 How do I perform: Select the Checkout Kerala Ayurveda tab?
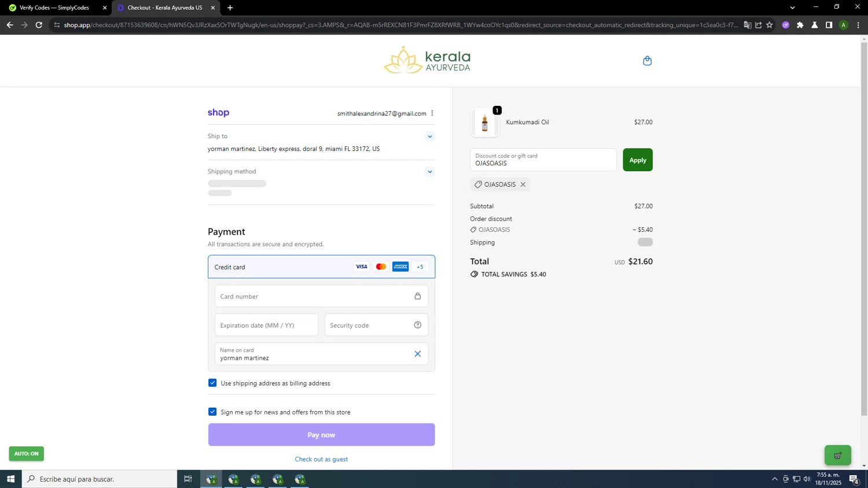[165, 8]
